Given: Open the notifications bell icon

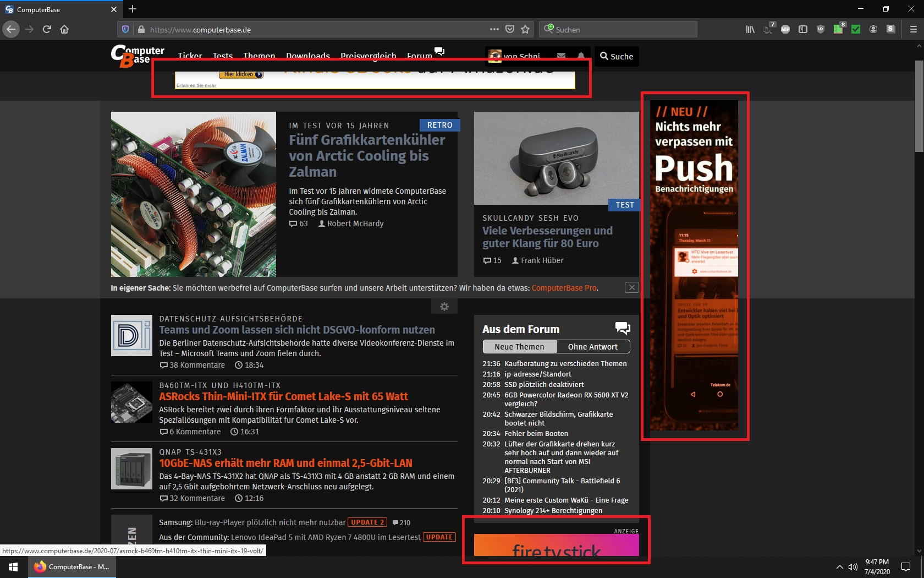Looking at the screenshot, I should pyautogui.click(x=581, y=56).
